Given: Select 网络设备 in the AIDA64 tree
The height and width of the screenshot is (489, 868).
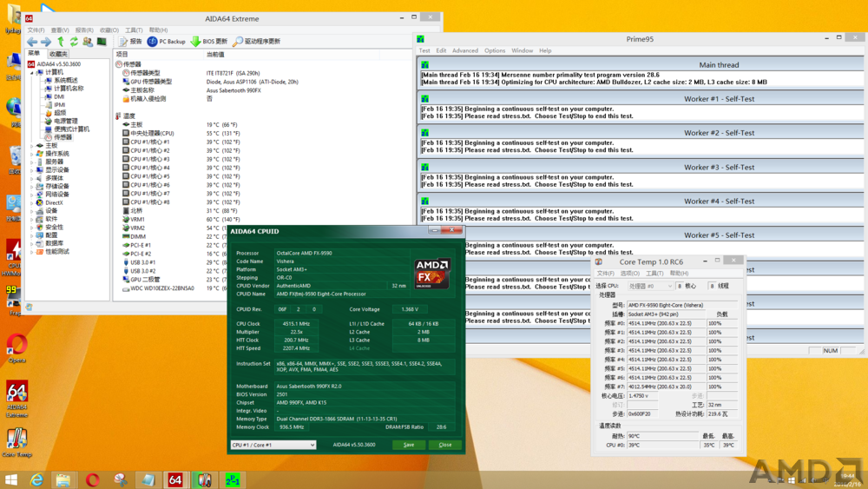Looking at the screenshot, I should click(x=56, y=195).
